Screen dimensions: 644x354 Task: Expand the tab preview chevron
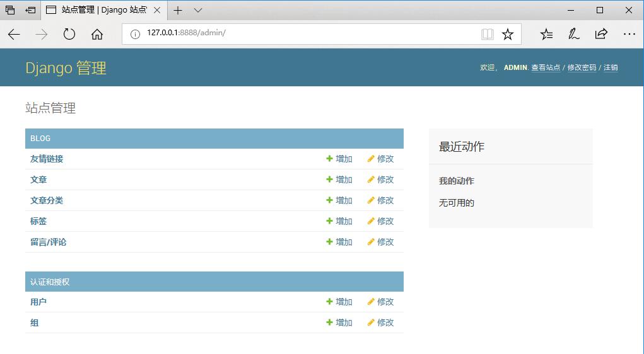point(198,10)
